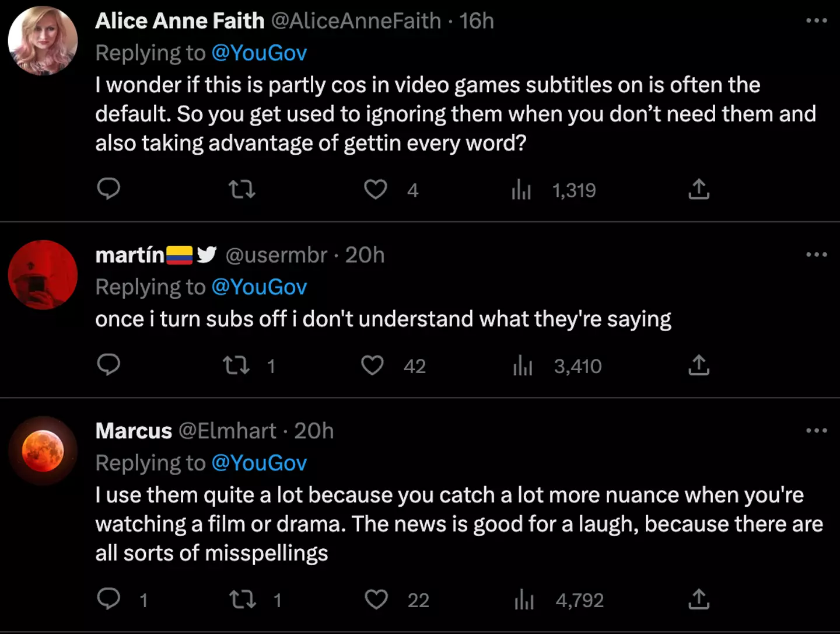Reply to Marcus's tweet
The height and width of the screenshot is (634, 840).
(x=108, y=599)
